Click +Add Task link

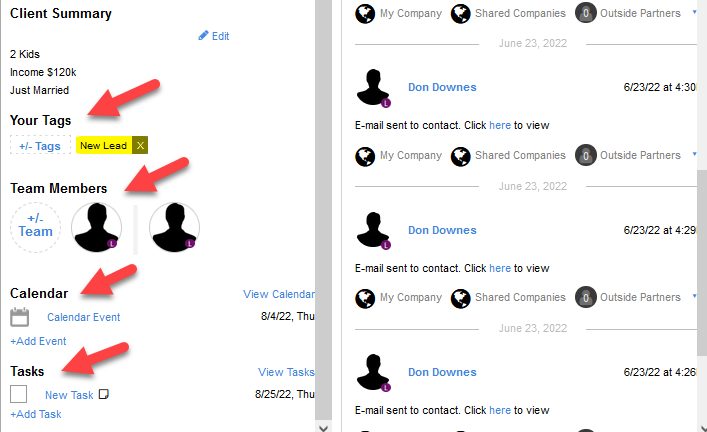point(36,414)
